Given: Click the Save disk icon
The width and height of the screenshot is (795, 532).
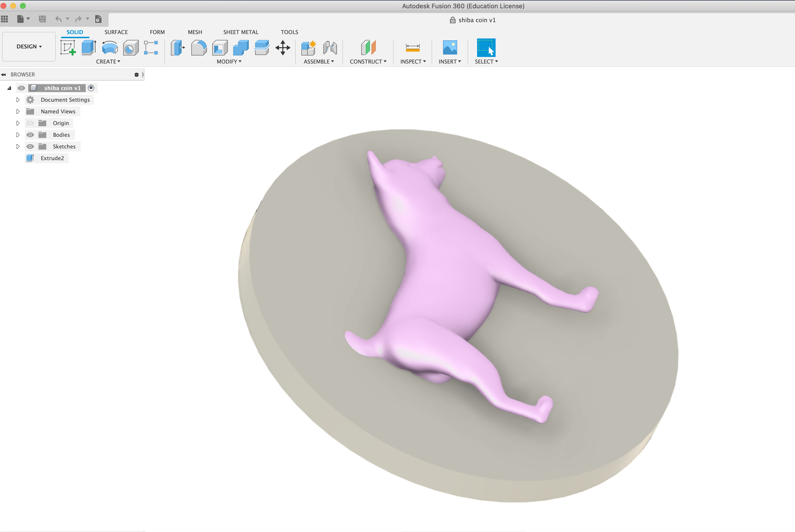Looking at the screenshot, I should point(42,19).
